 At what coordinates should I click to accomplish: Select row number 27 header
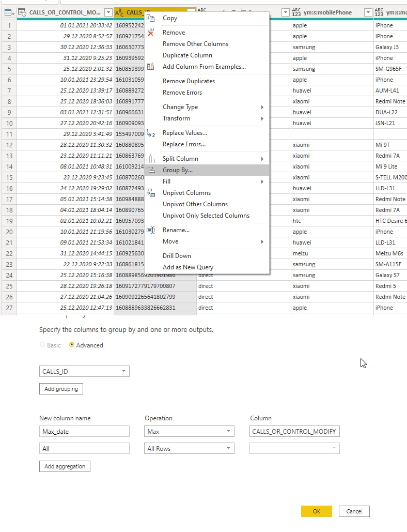[9, 308]
